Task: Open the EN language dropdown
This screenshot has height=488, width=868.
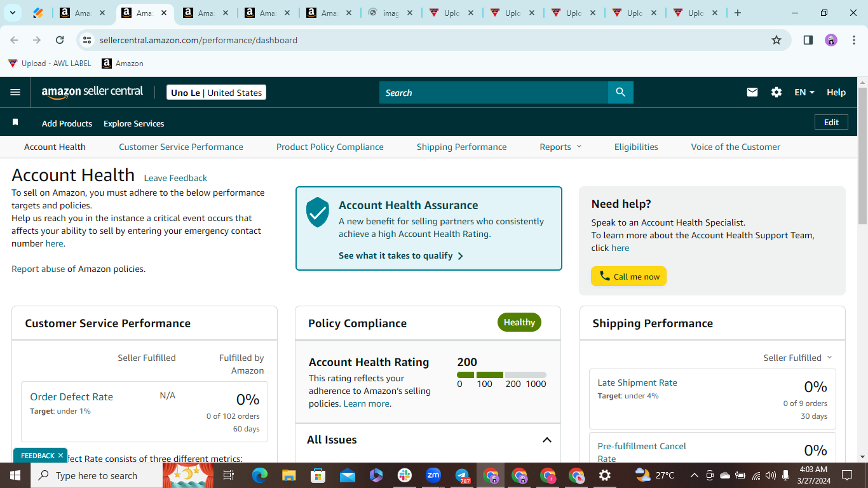Action: [804, 92]
